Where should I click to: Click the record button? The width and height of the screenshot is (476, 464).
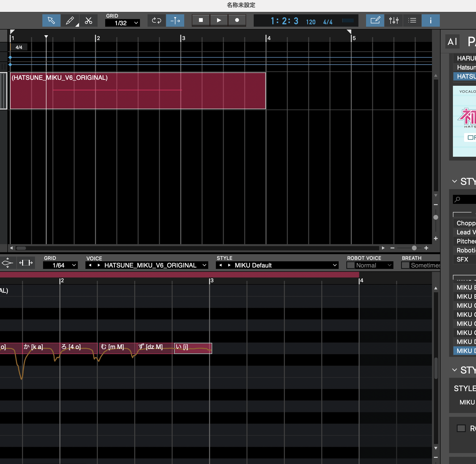[x=237, y=20]
